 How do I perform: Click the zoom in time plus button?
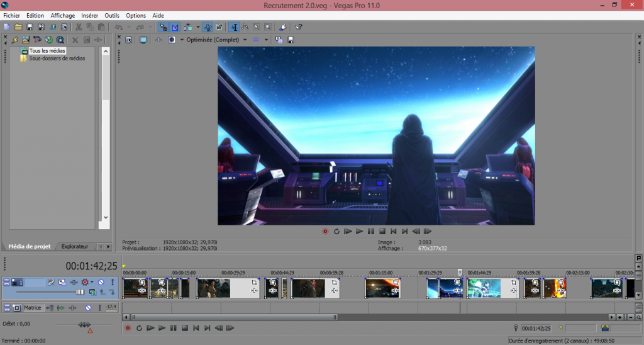pos(620,317)
